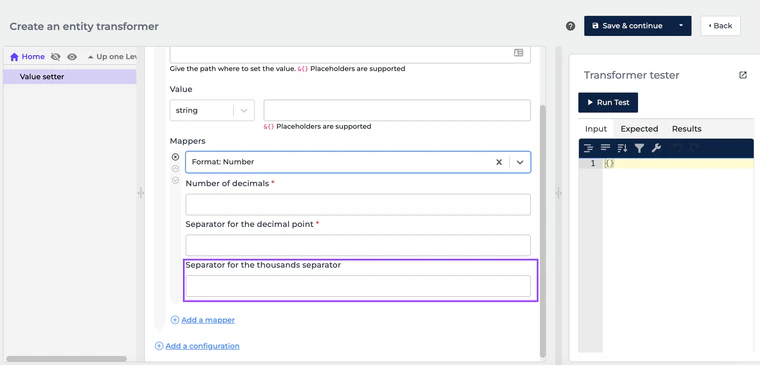Screen dimensions: 760x365
Task: Open the Save & continue dropdown arrow
Action: click(681, 26)
